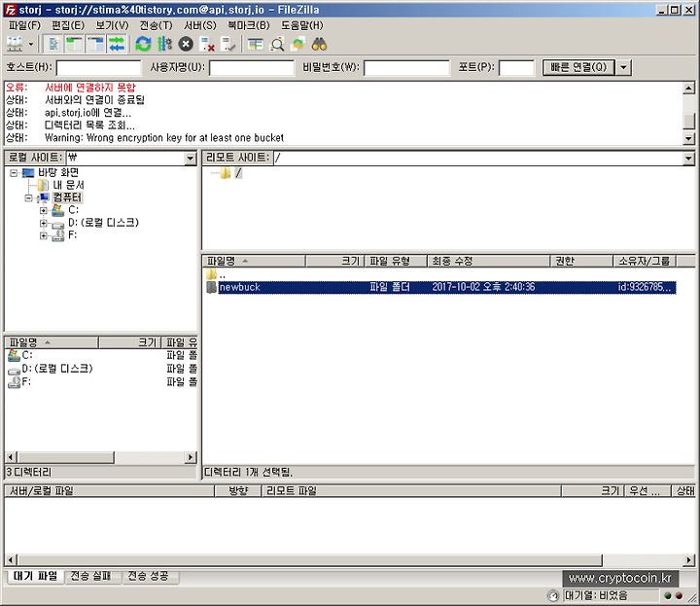Collapse the 컴퓨터 tree node
The height and width of the screenshot is (606, 700).
pos(28,197)
